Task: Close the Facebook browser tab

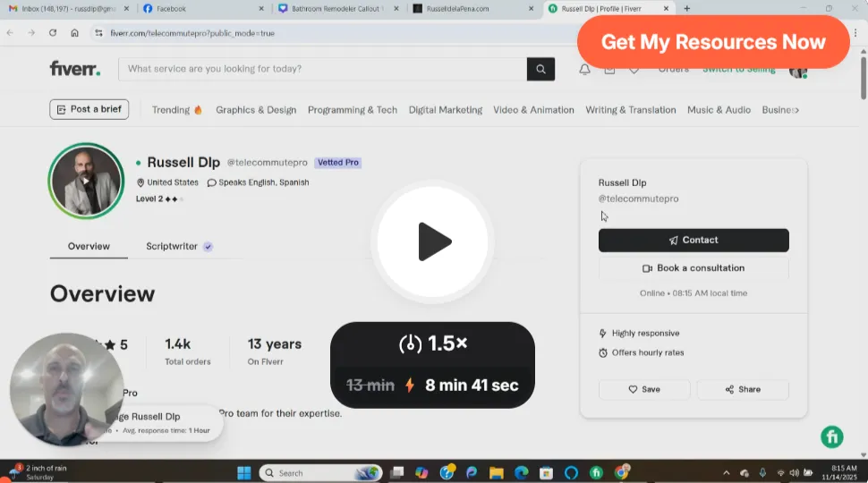Action: tap(261, 9)
